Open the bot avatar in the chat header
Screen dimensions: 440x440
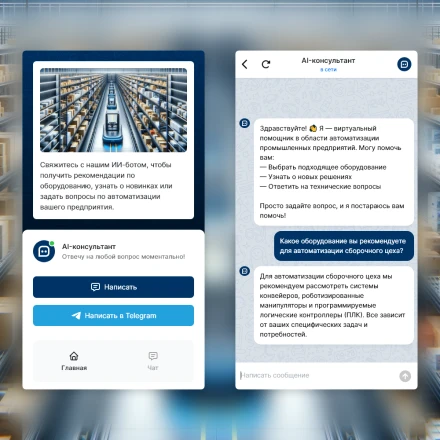click(x=404, y=64)
